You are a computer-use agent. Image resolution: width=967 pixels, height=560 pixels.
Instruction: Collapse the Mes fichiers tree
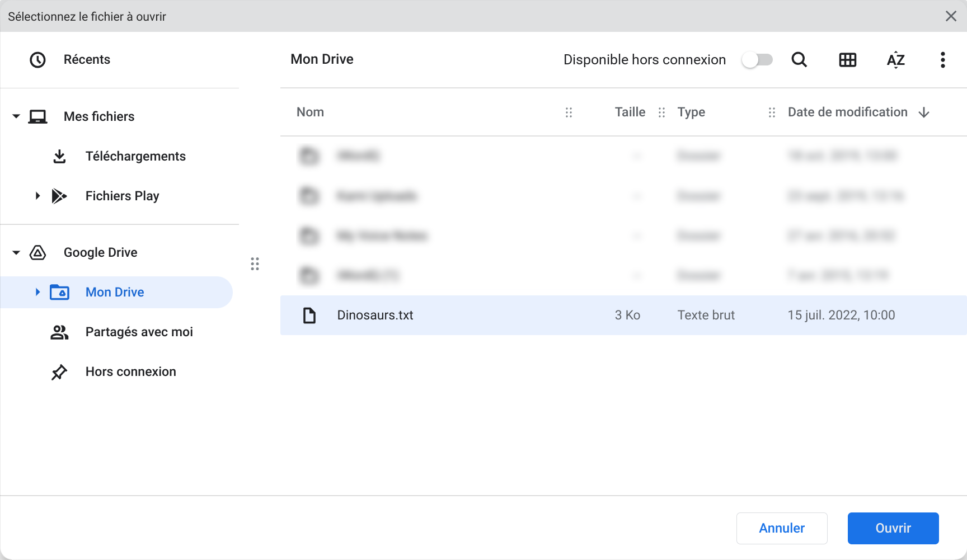pos(16,116)
